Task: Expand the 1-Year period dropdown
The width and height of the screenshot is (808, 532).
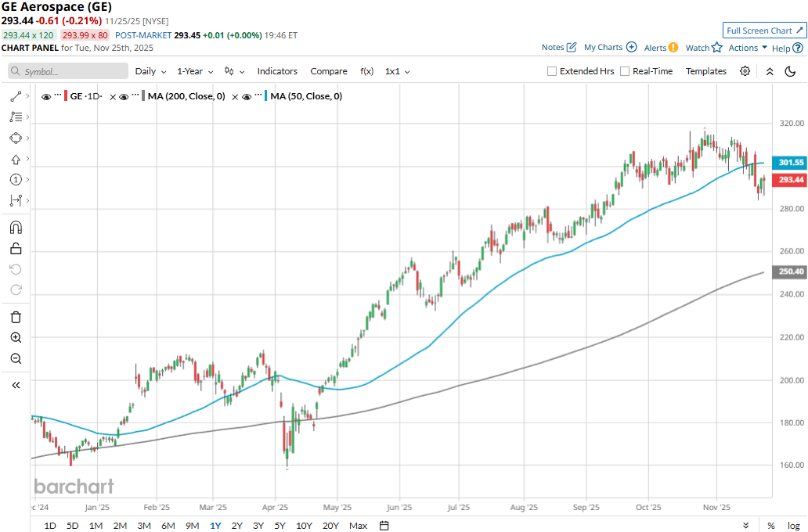Action: pyautogui.click(x=194, y=71)
